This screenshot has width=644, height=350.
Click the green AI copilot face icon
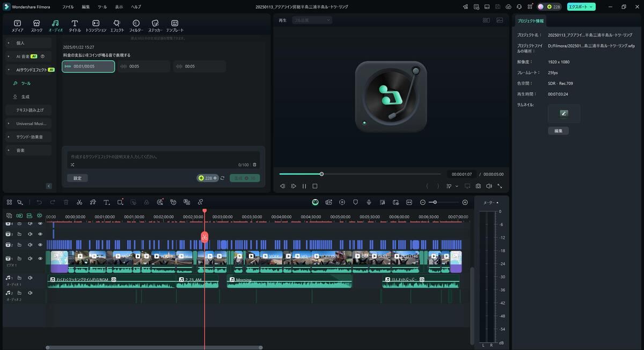(x=315, y=202)
